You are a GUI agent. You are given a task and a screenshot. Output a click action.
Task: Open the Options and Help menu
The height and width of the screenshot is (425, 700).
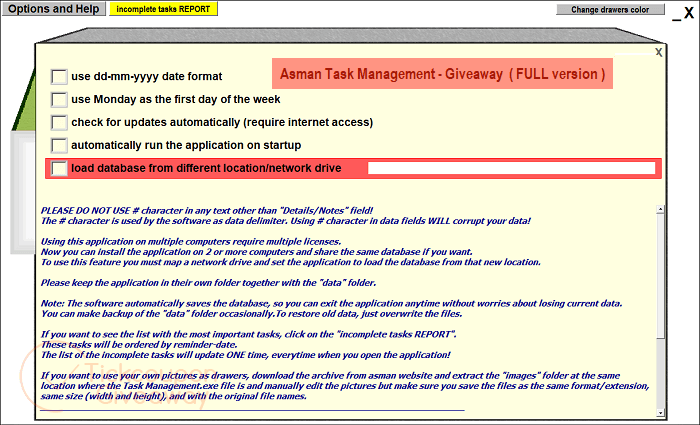(54, 9)
